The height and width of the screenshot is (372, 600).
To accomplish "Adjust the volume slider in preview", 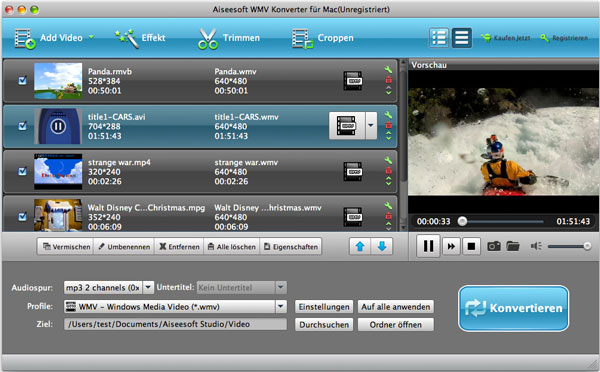I will [569, 246].
